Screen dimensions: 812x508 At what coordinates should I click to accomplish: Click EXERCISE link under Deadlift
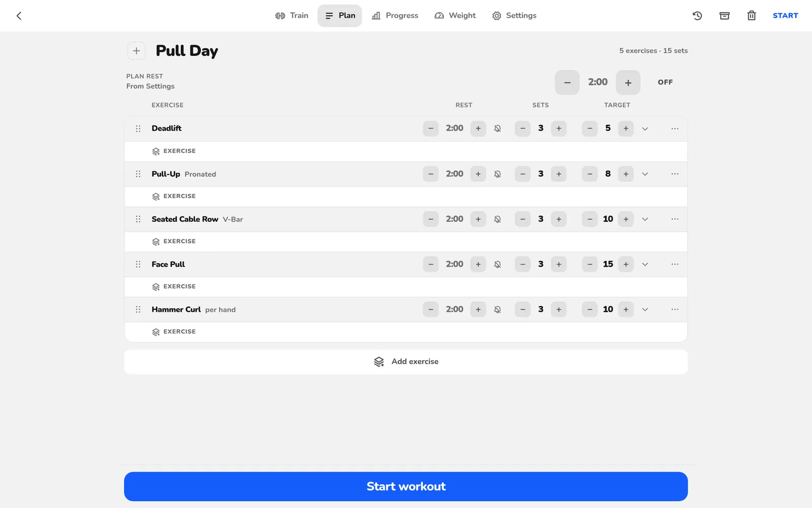[x=174, y=151]
